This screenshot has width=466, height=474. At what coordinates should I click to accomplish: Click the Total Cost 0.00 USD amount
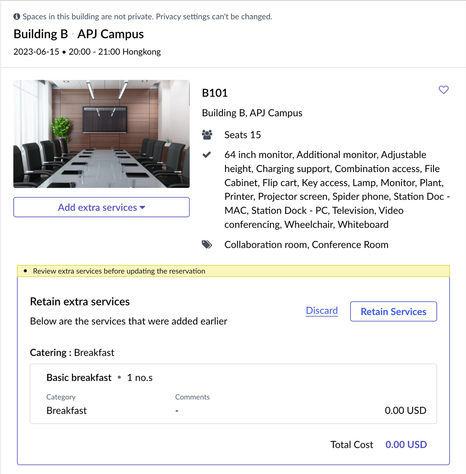coord(406,444)
